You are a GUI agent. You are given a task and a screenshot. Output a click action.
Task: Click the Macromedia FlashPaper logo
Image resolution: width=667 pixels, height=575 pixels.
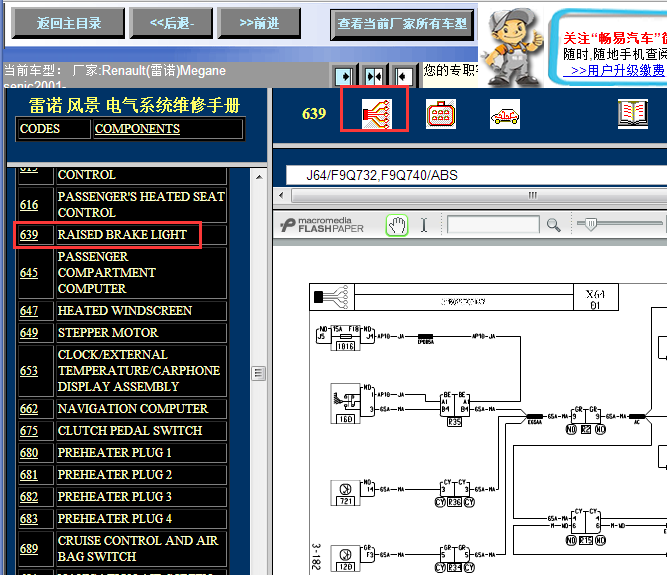click(x=322, y=225)
